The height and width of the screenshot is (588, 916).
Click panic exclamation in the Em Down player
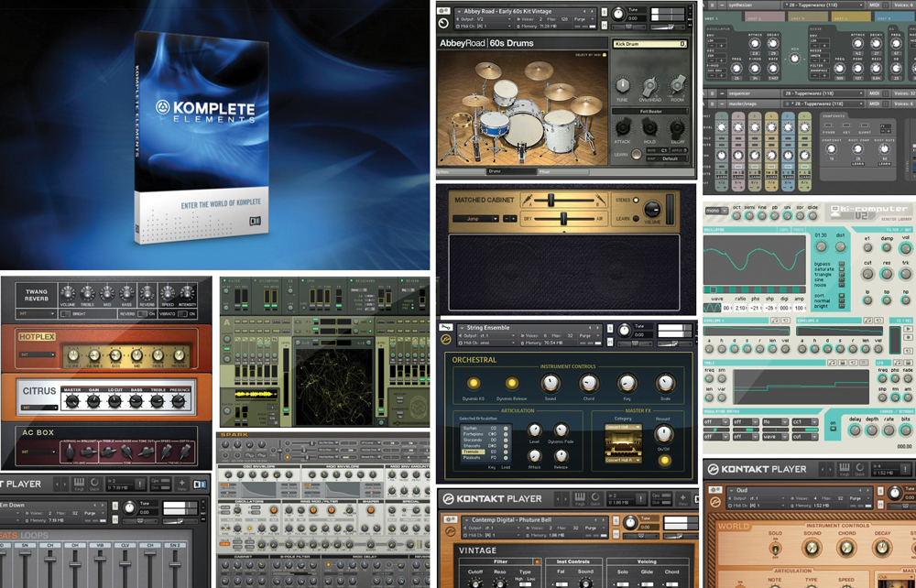point(140,484)
